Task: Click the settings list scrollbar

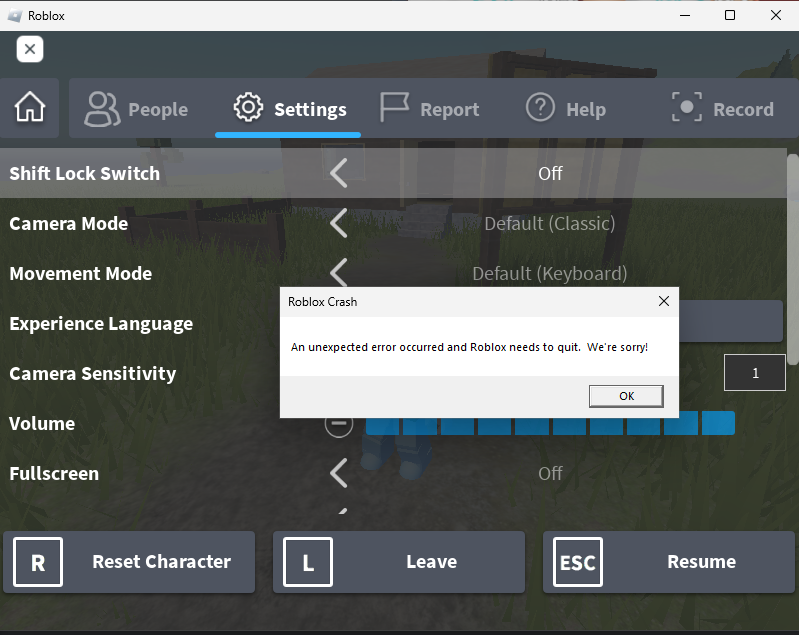Action: (x=793, y=260)
